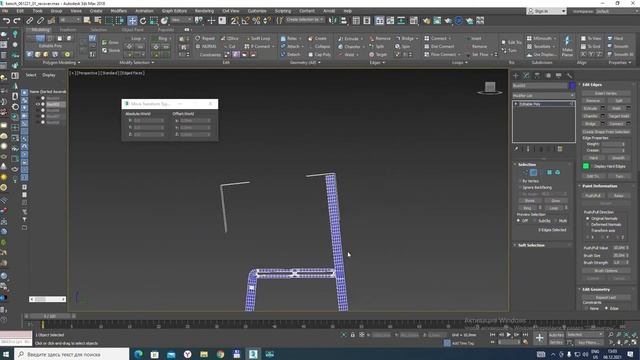Switch to the Modeling ribbon tab
The image size is (640, 360).
tap(40, 30)
